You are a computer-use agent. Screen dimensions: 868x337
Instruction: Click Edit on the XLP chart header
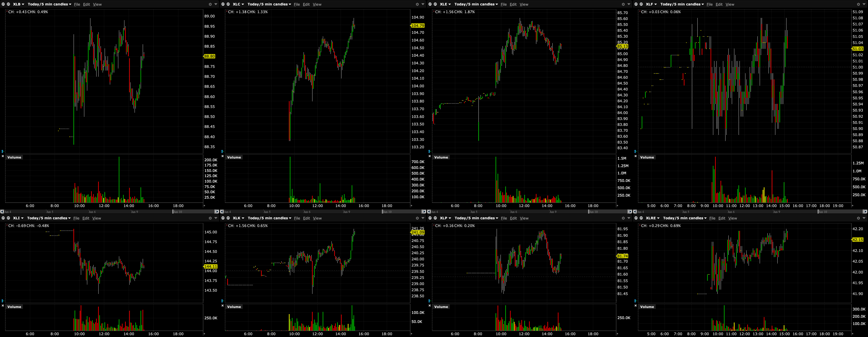pos(513,218)
